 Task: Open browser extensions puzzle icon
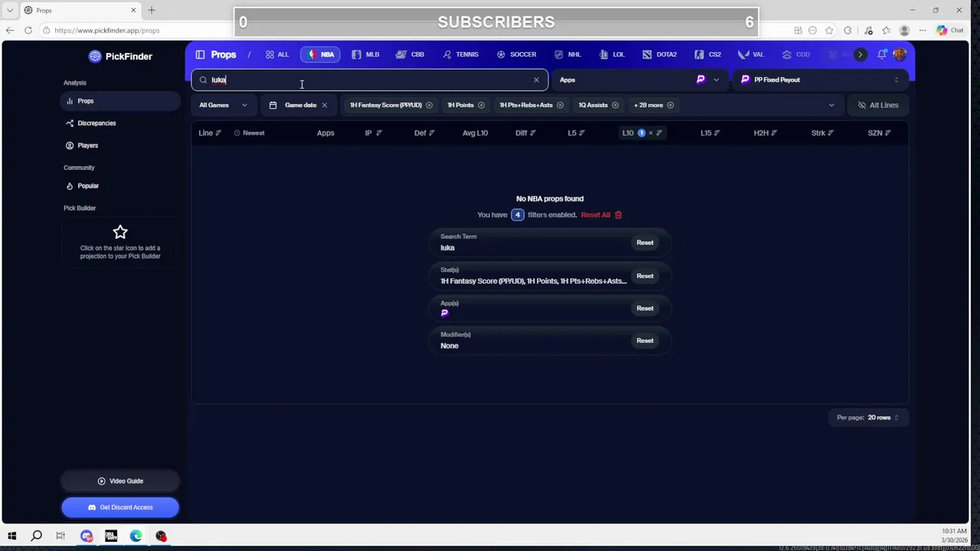click(848, 30)
